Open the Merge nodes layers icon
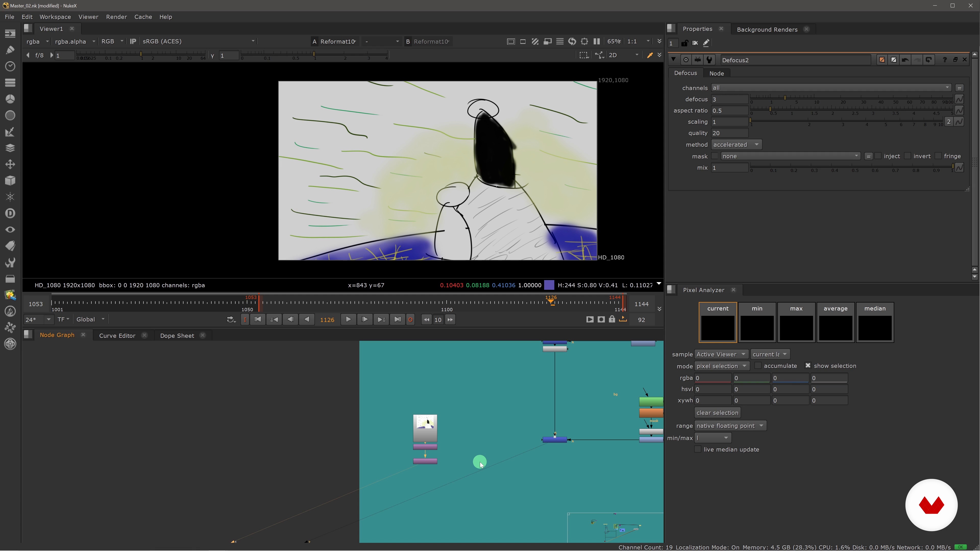The width and height of the screenshot is (980, 551). click(x=10, y=148)
